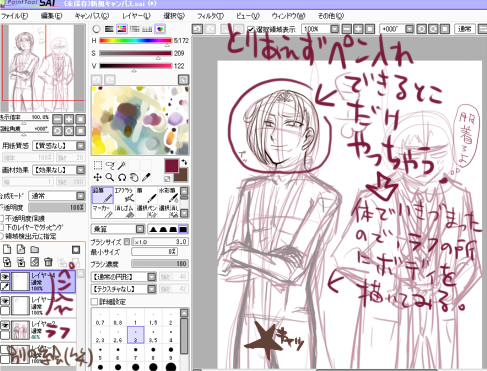
Task: Select the rectangular selection tool
Action: pos(98,165)
